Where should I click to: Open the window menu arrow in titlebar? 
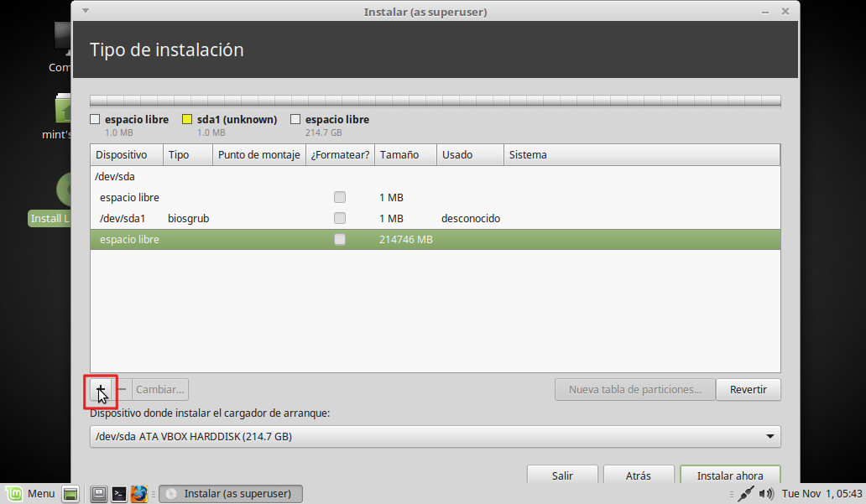85,12
